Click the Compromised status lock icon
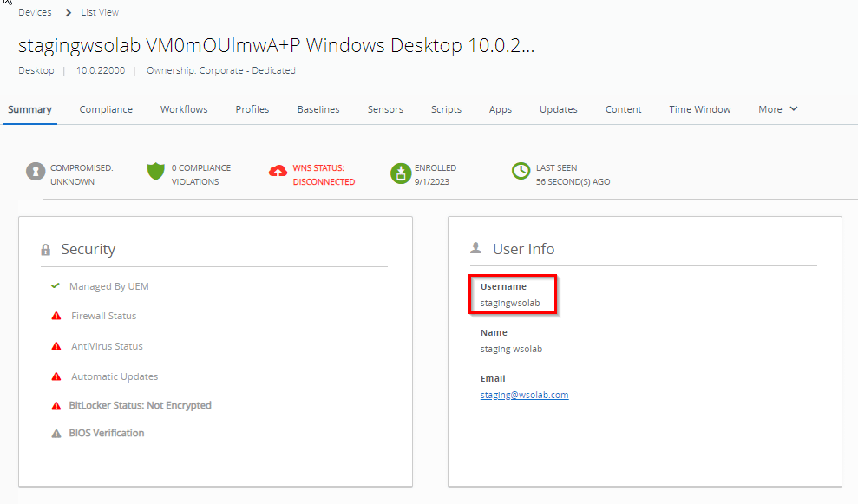This screenshot has width=858, height=504. pos(36,172)
